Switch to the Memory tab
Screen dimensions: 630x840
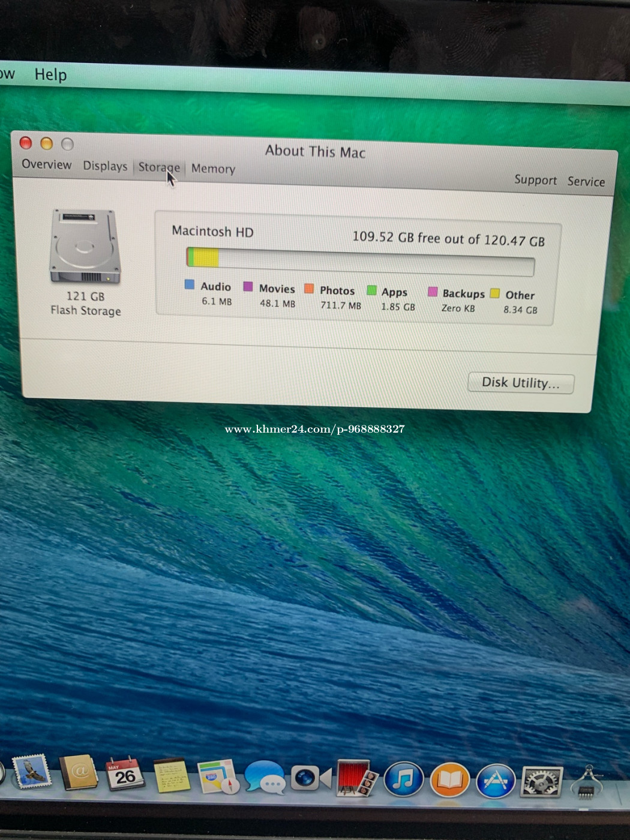[x=213, y=169]
